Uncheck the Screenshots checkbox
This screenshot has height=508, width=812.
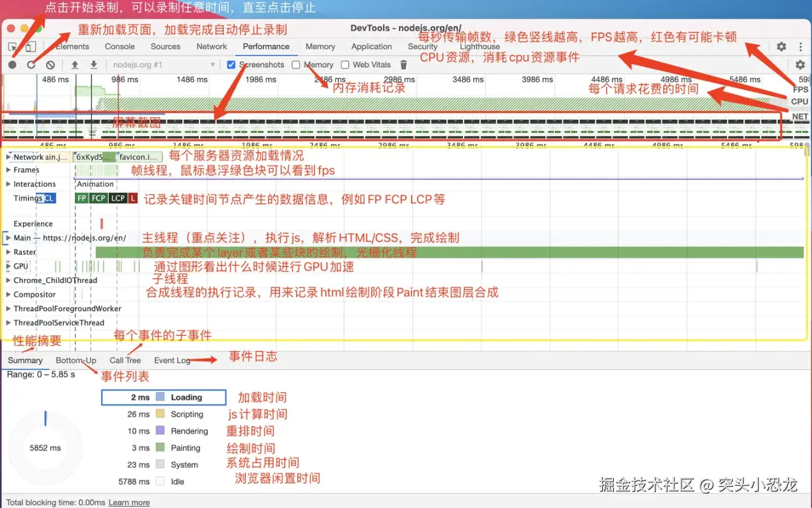(x=231, y=65)
